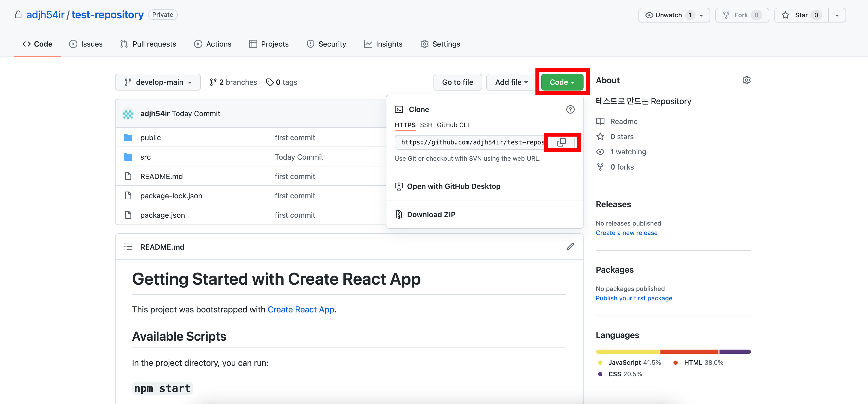Follow the Create a new release link
Screen dimensions: 868x404
(626, 233)
